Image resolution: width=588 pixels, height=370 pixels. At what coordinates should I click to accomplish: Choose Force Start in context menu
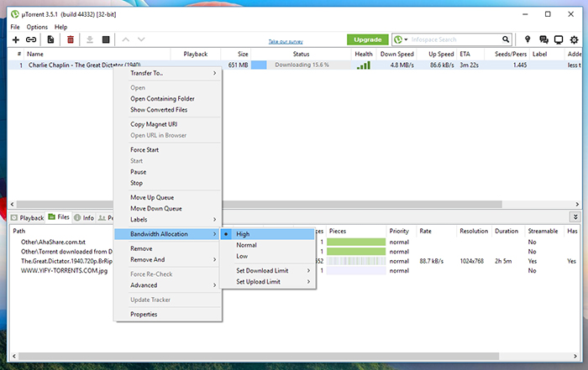click(168, 150)
